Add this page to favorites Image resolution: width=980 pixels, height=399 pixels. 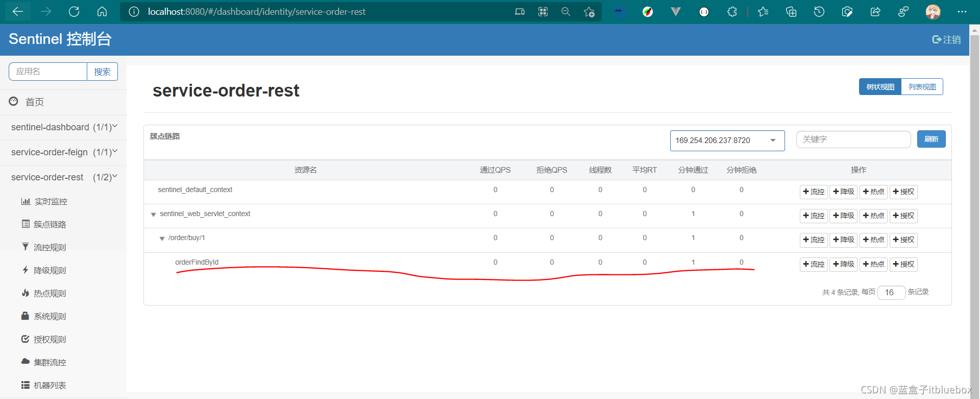tap(589, 12)
